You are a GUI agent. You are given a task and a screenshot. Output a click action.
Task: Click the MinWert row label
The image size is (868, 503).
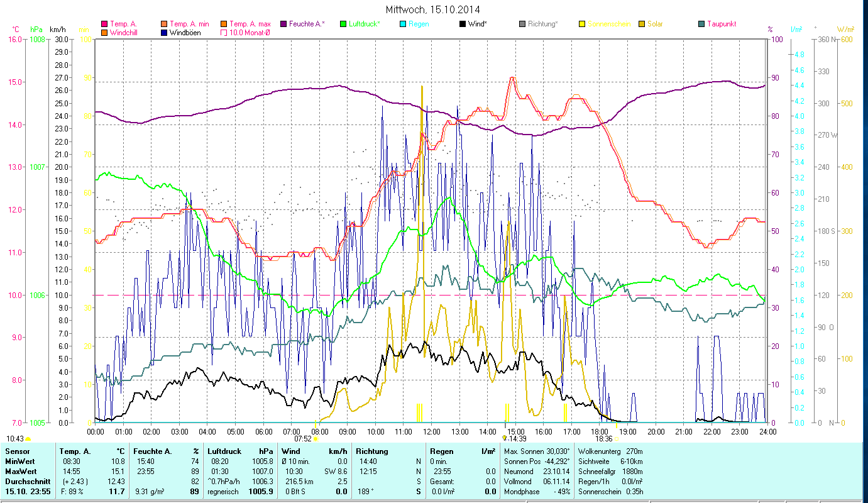pos(20,461)
